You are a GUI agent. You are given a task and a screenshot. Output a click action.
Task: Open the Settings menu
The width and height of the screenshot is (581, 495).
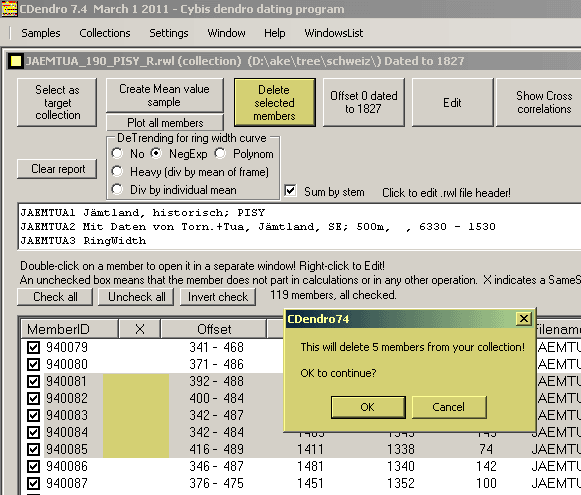click(x=169, y=33)
